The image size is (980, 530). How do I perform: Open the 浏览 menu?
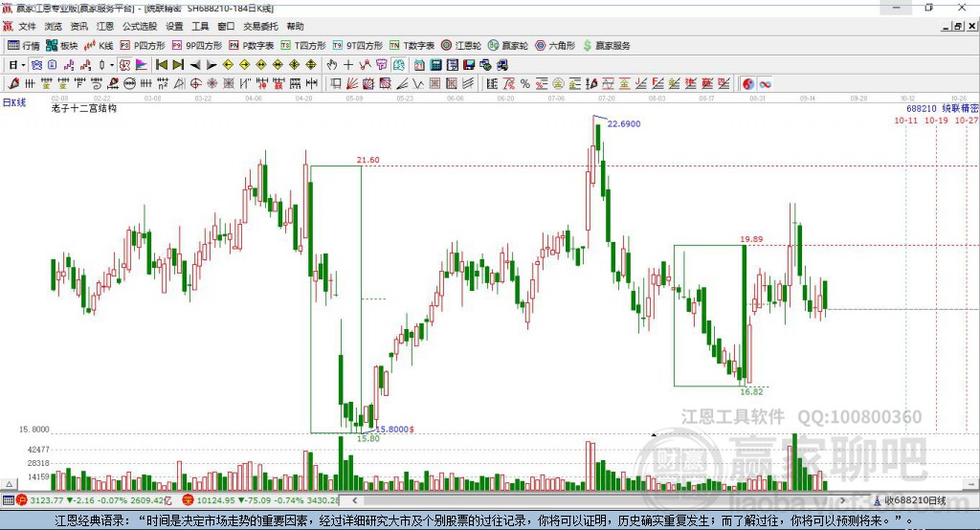(54, 26)
